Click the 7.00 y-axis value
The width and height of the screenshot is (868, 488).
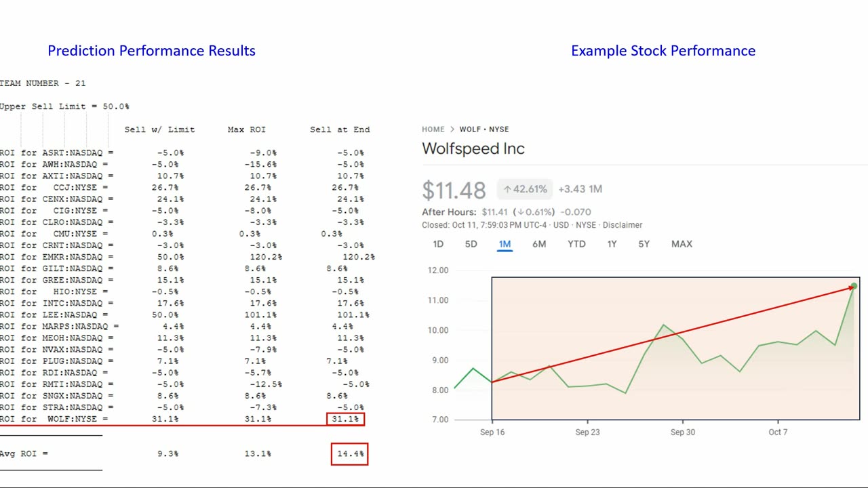click(x=440, y=420)
